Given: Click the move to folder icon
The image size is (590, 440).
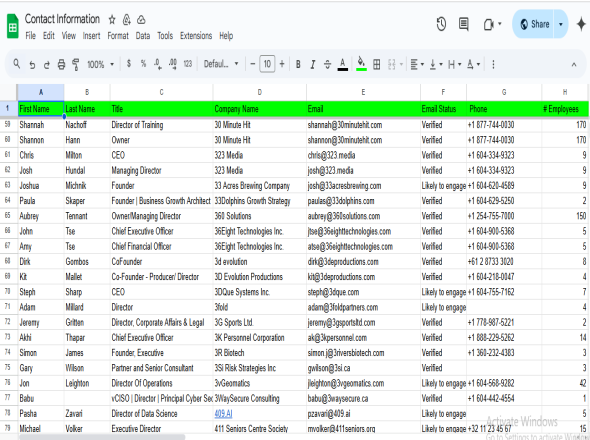Looking at the screenshot, I should 127,20.
